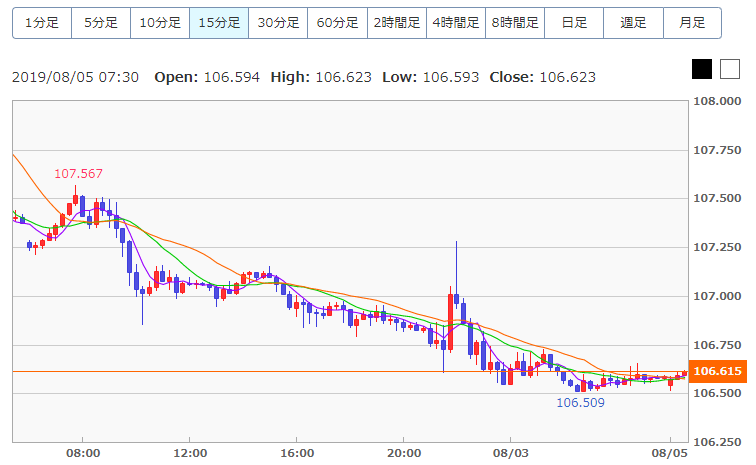Screen dimensions: 756x465
Task: Click the black theme color swatch
Action: (702, 69)
